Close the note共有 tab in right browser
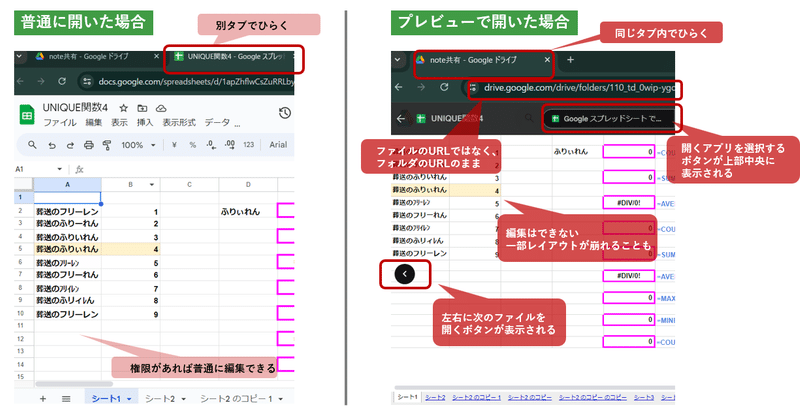The width and height of the screenshot is (800, 418). (x=547, y=60)
